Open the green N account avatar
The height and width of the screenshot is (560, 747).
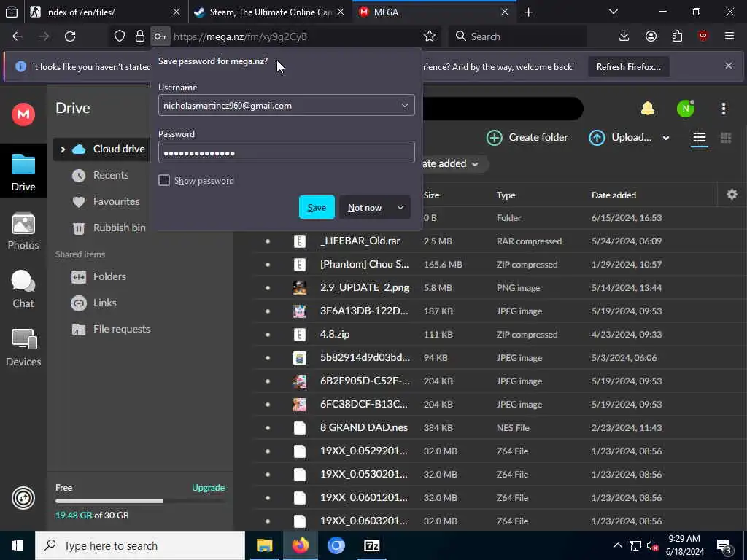(x=686, y=109)
